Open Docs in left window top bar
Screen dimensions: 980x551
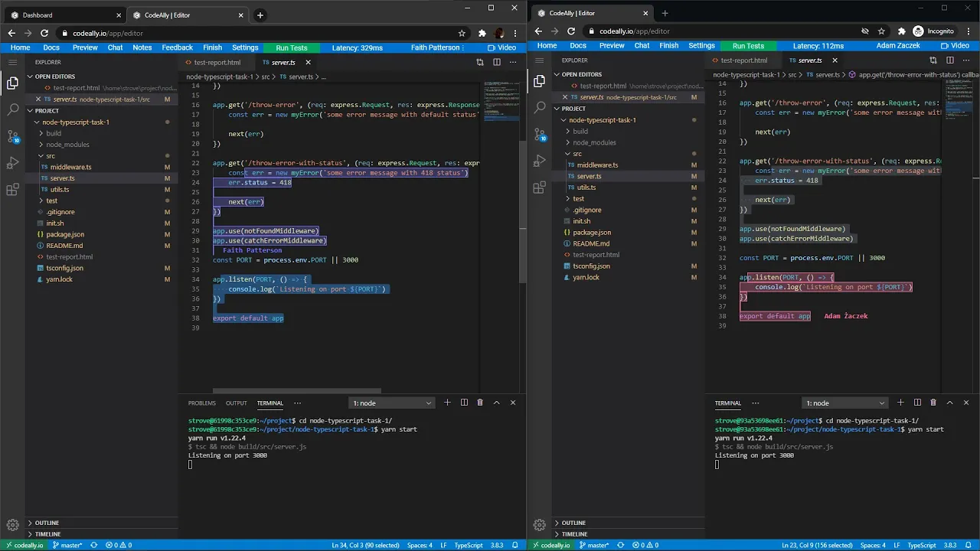pyautogui.click(x=51, y=47)
